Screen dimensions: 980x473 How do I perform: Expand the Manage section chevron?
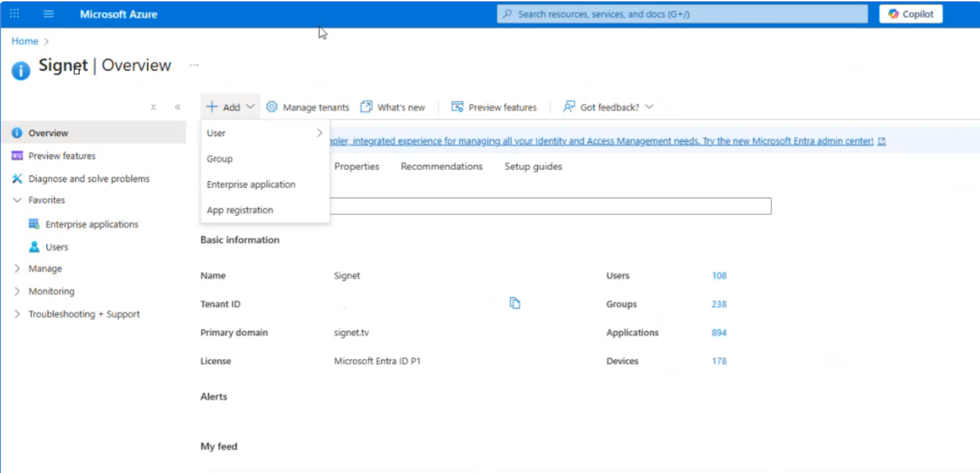(17, 268)
